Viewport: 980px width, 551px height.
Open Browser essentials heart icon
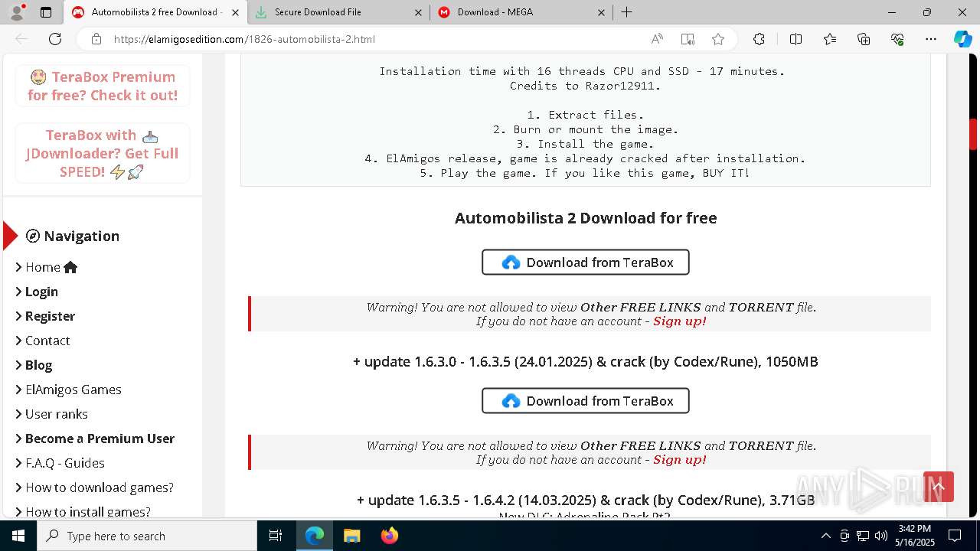click(x=897, y=39)
